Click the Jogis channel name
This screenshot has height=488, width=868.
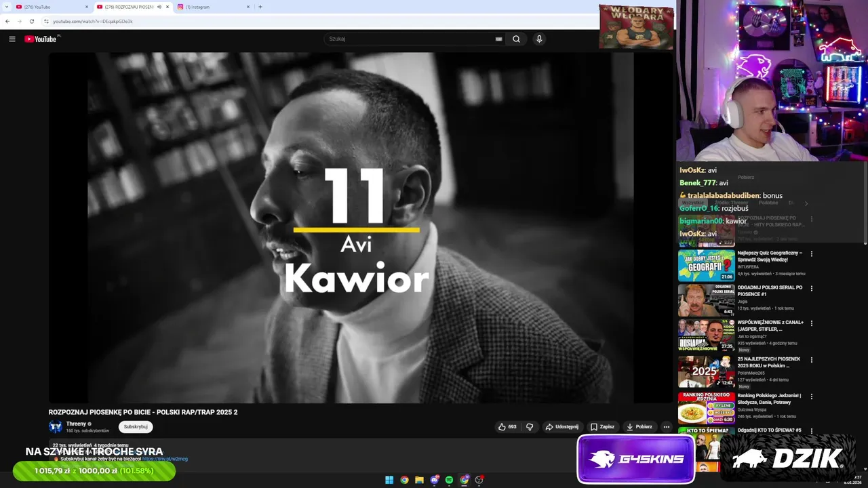click(x=743, y=302)
